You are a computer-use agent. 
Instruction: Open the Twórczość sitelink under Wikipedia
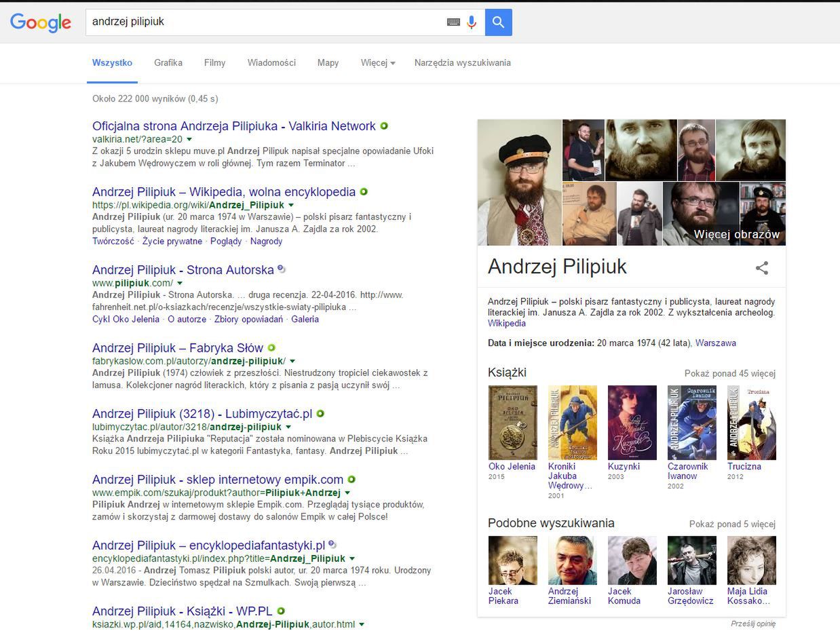point(113,242)
